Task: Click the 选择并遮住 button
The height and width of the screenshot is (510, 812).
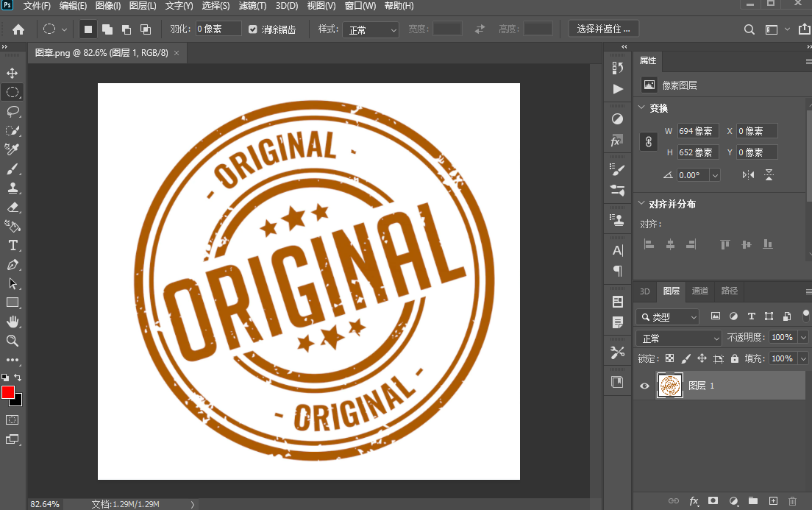Action: point(603,29)
